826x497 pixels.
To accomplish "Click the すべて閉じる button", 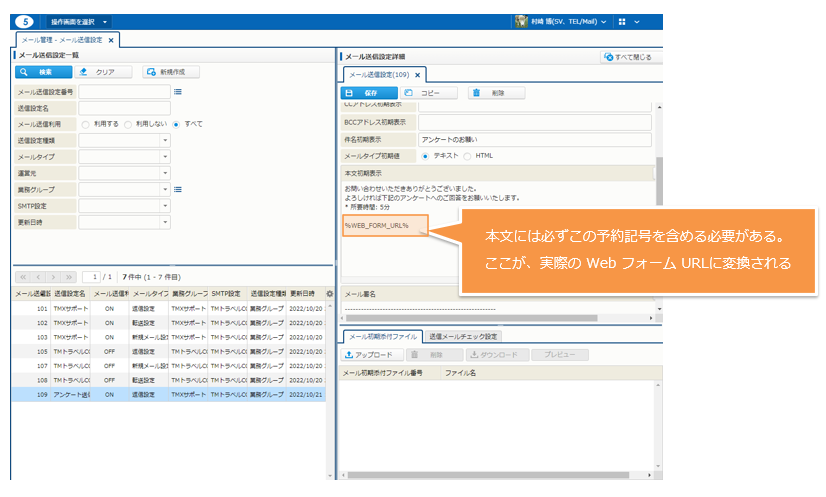I will point(627,58).
